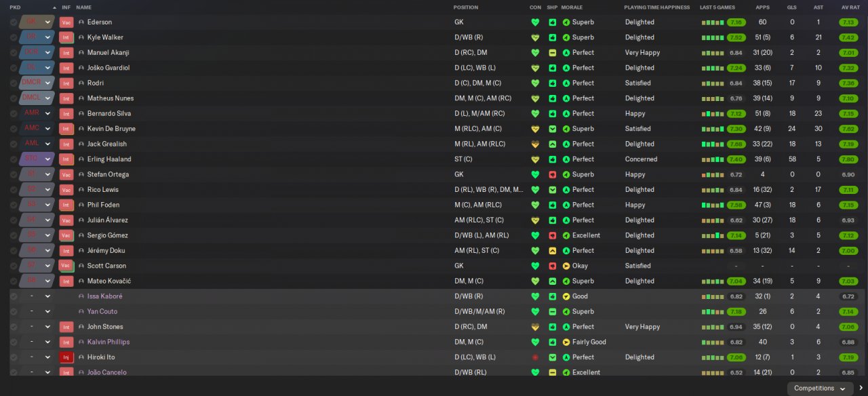Image resolution: width=868 pixels, height=396 pixels.
Task: Open Kevin De Bruyne's player profile
Action: tap(111, 129)
